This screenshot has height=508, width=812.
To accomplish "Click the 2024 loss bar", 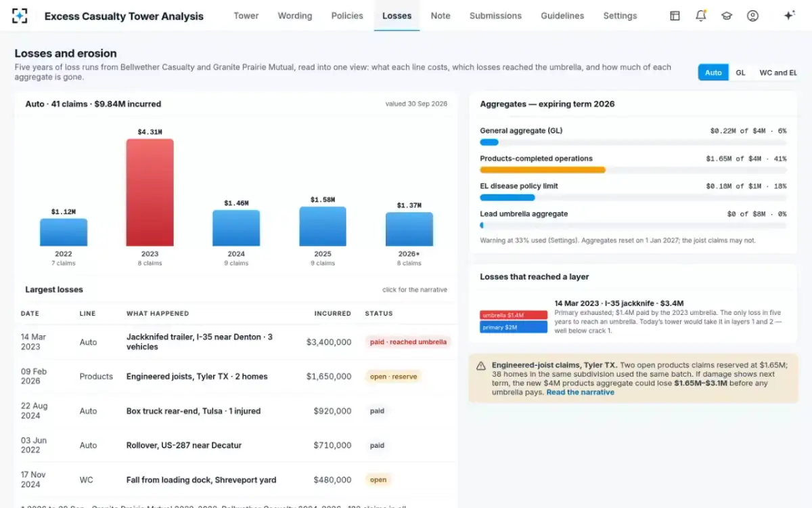I will click(236, 228).
